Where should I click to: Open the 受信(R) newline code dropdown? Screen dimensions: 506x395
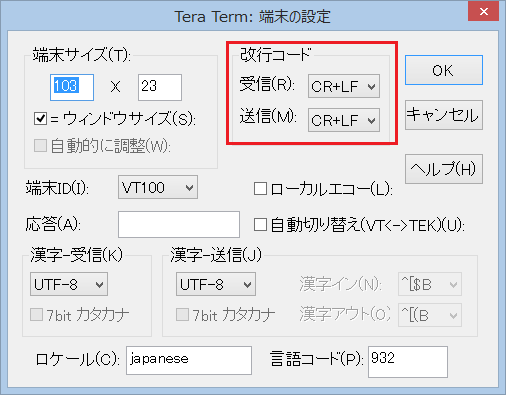point(344,86)
